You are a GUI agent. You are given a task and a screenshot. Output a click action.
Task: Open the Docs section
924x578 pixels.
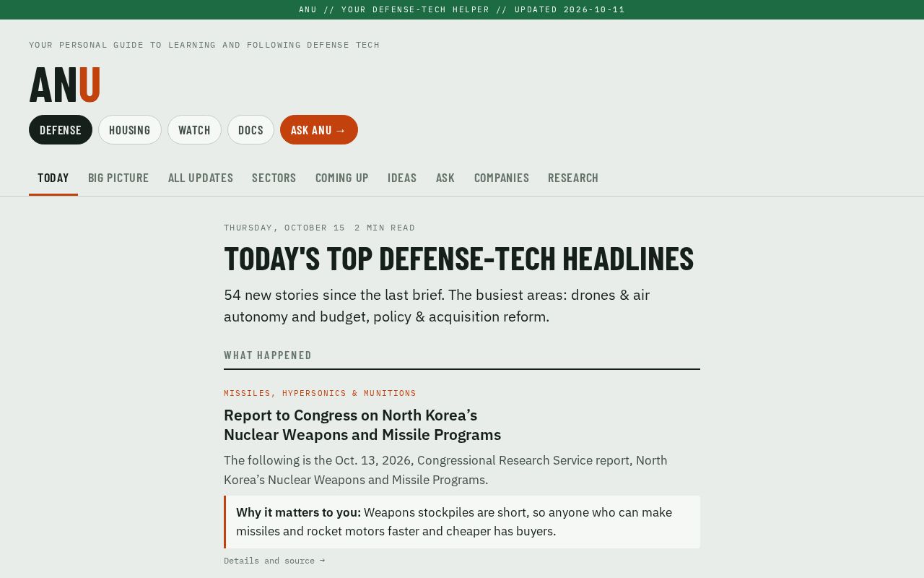250,130
